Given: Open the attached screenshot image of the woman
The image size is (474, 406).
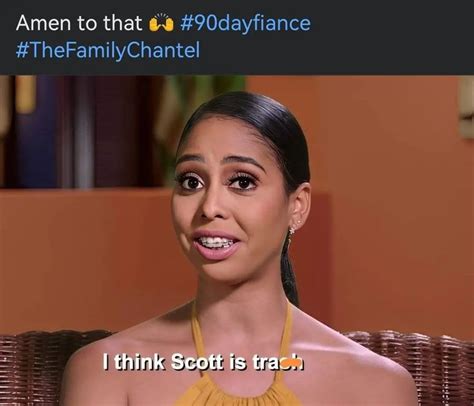Looking at the screenshot, I should pyautogui.click(x=237, y=240).
